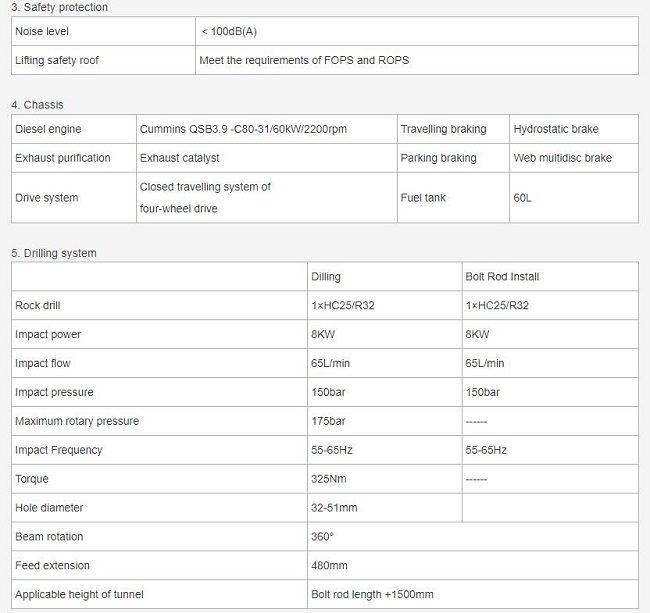Screen dimensions: 650x613
Task: Select the "Noise level" row label
Action: (42, 31)
